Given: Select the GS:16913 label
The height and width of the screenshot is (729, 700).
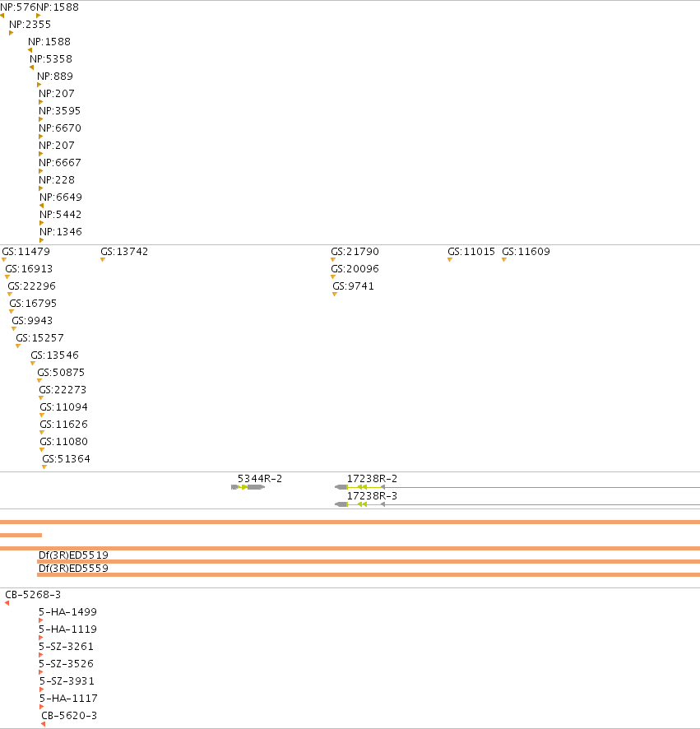Looking at the screenshot, I should (x=29, y=269).
